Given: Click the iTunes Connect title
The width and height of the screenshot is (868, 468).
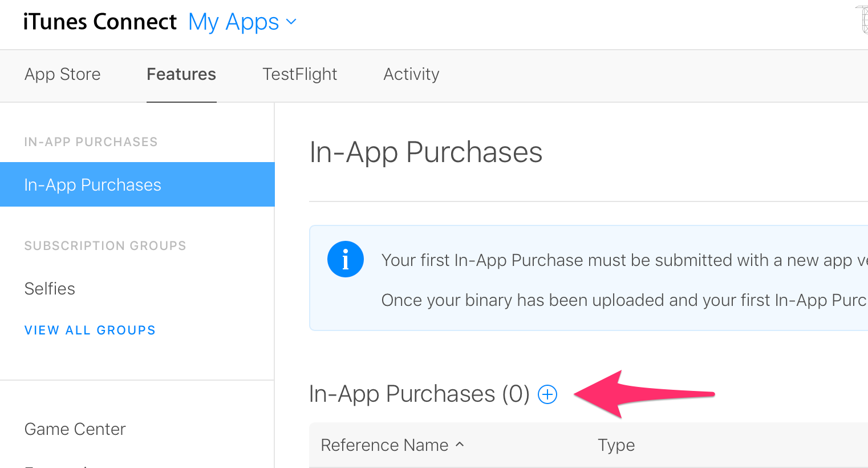Looking at the screenshot, I should point(100,22).
